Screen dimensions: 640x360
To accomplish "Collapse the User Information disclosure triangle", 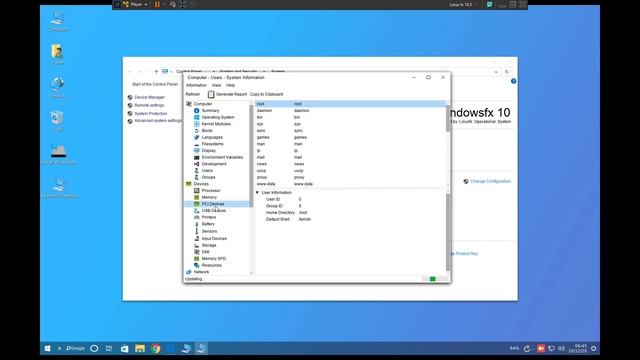I will (258, 193).
